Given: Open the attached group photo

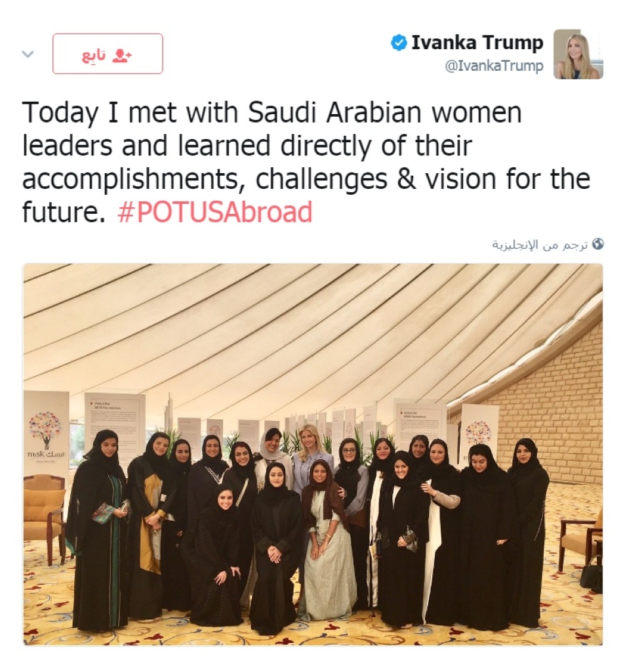Looking at the screenshot, I should (x=313, y=455).
